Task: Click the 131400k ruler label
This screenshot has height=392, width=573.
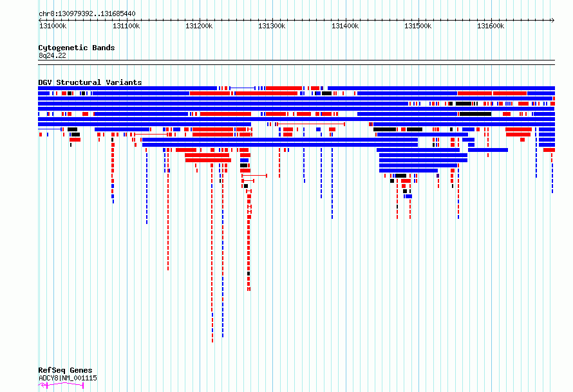Action: [345, 26]
